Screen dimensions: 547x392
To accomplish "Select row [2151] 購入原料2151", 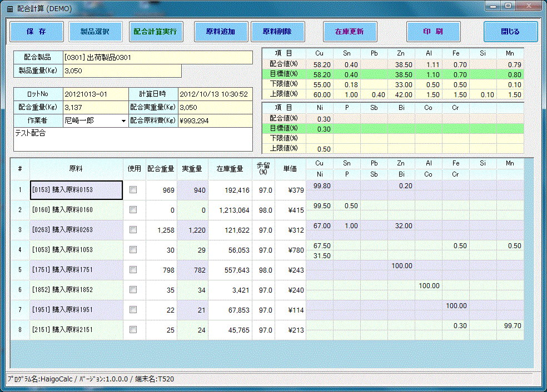I will coord(76,330).
